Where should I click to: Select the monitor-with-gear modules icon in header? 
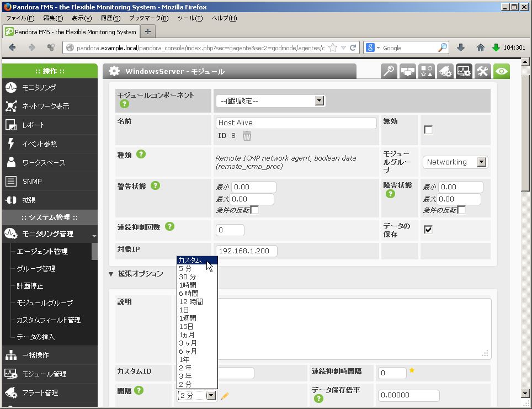click(464, 71)
